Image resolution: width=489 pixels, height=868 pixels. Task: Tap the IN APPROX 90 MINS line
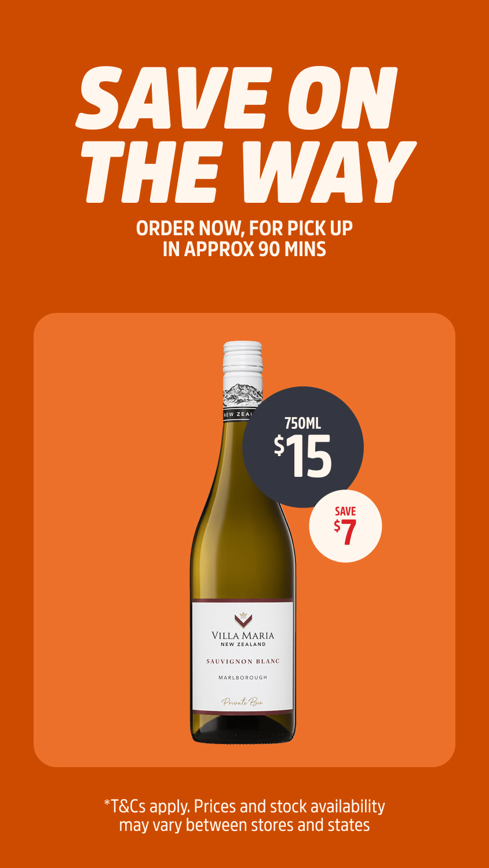coord(244,249)
